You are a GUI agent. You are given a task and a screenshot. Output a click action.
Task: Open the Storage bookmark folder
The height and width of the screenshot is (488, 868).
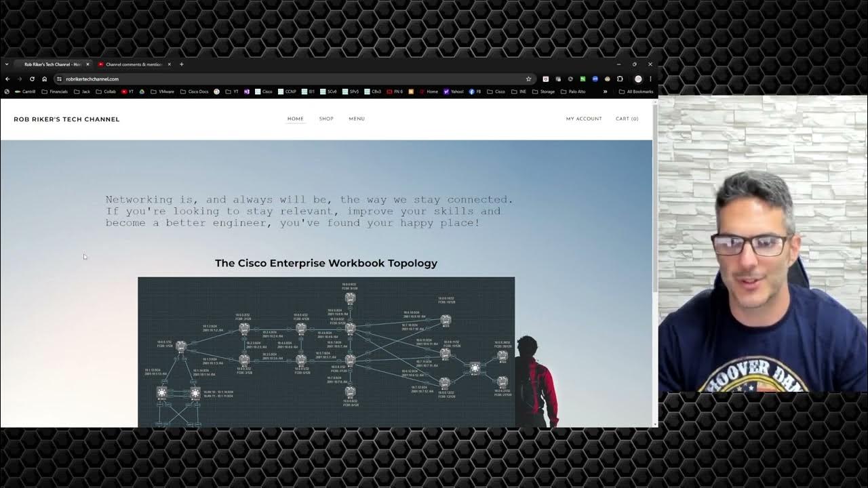point(543,91)
